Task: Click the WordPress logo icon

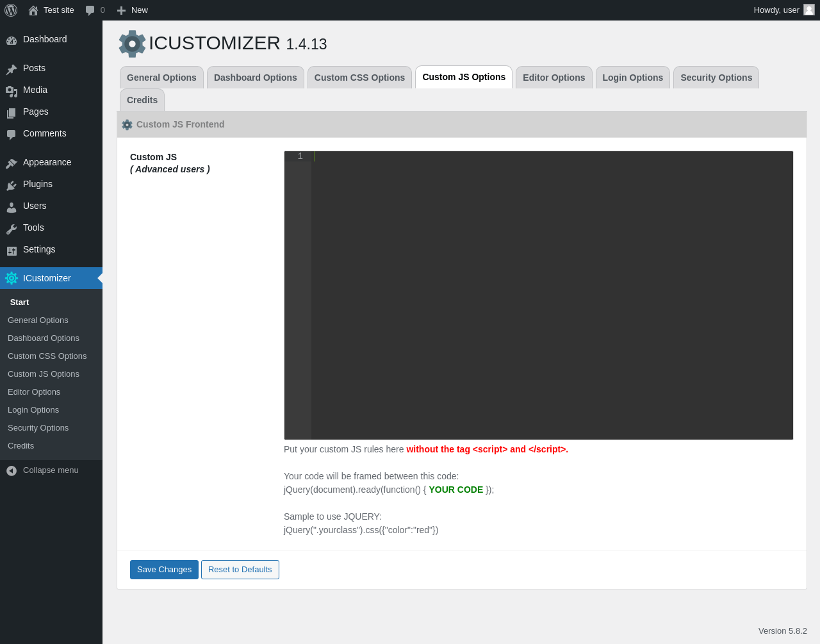Action: [11, 10]
